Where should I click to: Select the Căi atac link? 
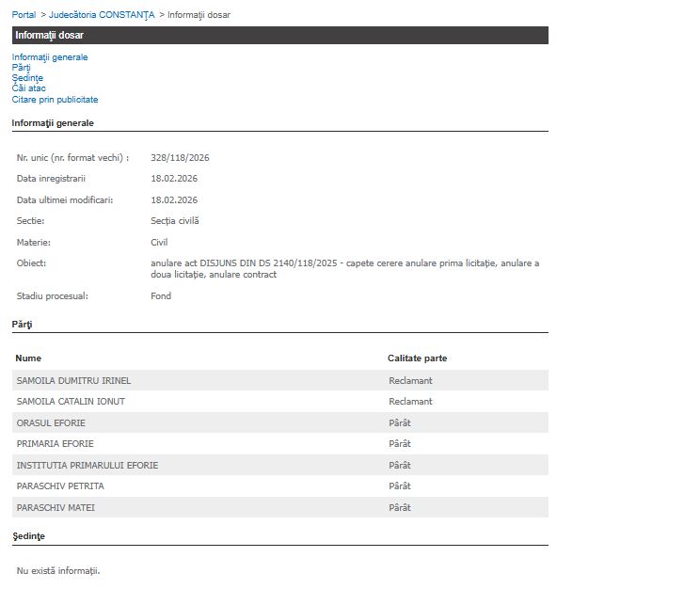click(29, 88)
